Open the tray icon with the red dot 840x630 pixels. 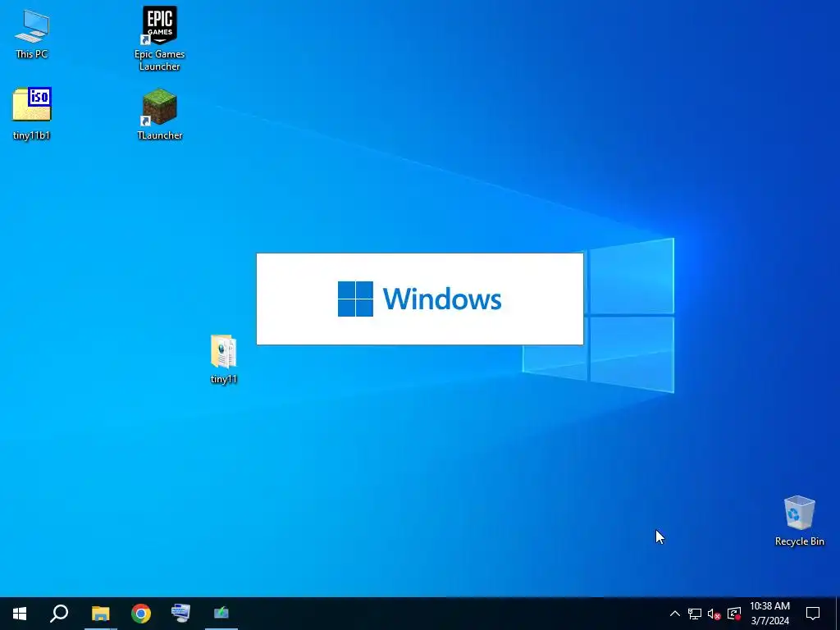[x=734, y=614]
